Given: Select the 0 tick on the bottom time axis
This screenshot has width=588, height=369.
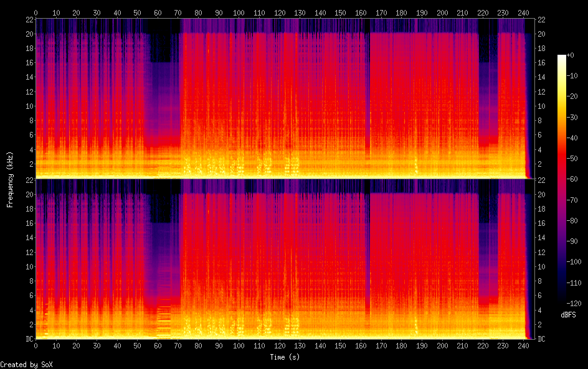Looking at the screenshot, I should click(36, 345).
